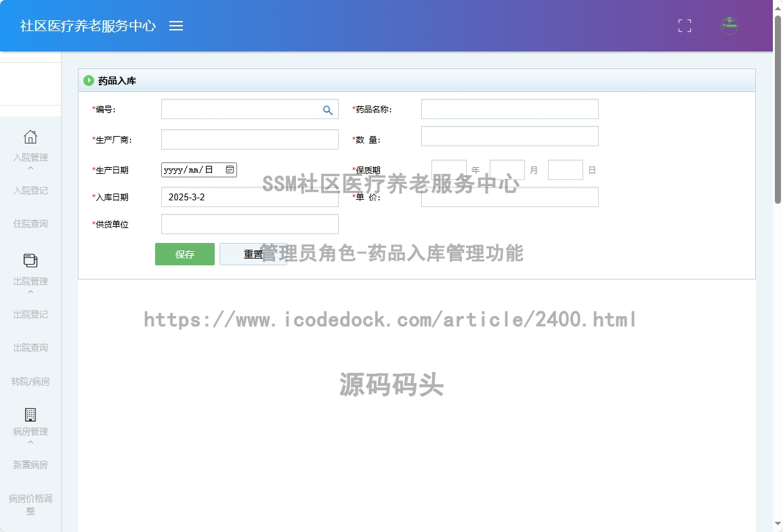Click the 保质期 month input box
The image size is (783, 532).
coord(507,170)
